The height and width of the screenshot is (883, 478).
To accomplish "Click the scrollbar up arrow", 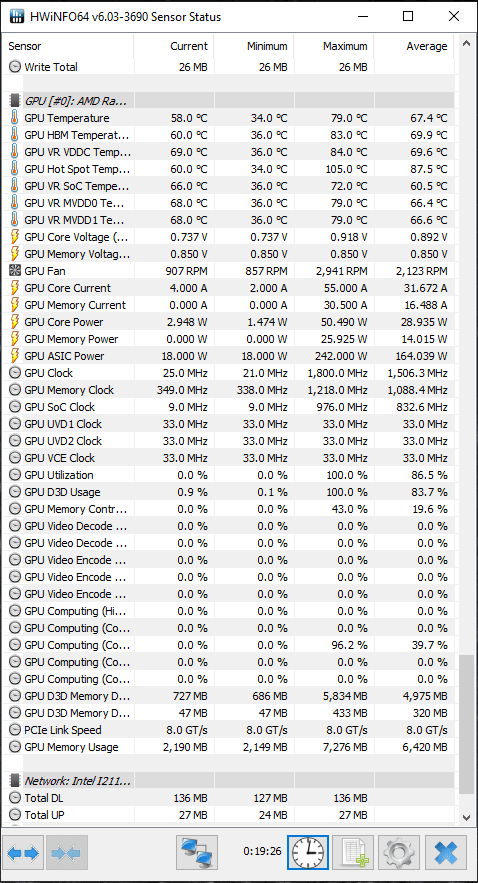I will click(x=466, y=43).
